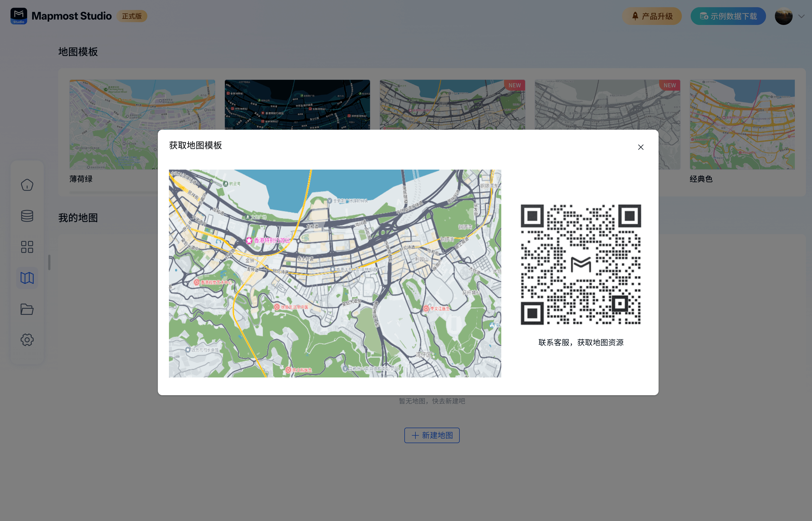Open the settings gear in the sidebar

(27, 340)
